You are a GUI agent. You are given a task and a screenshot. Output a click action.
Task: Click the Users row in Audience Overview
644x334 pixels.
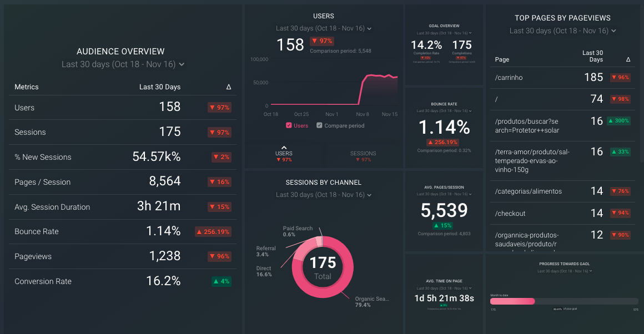tap(122, 108)
